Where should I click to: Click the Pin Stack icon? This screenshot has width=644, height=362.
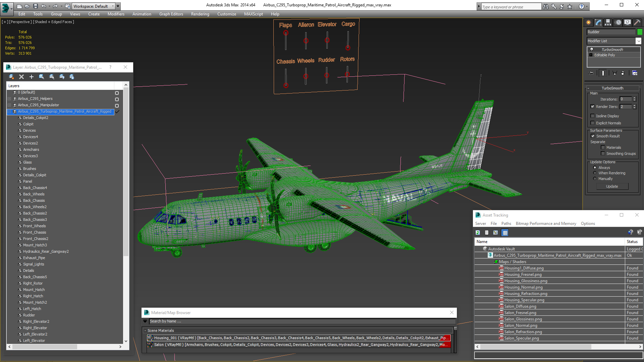591,73
